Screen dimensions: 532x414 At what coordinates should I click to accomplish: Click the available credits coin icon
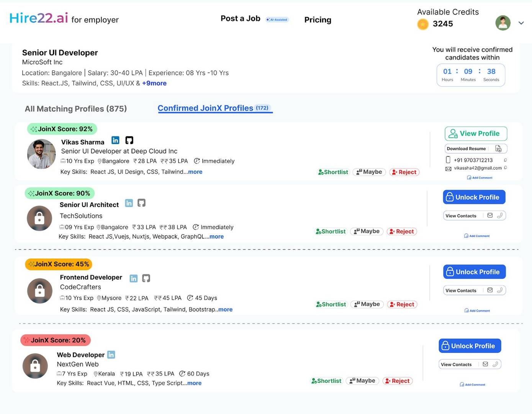[422, 24]
